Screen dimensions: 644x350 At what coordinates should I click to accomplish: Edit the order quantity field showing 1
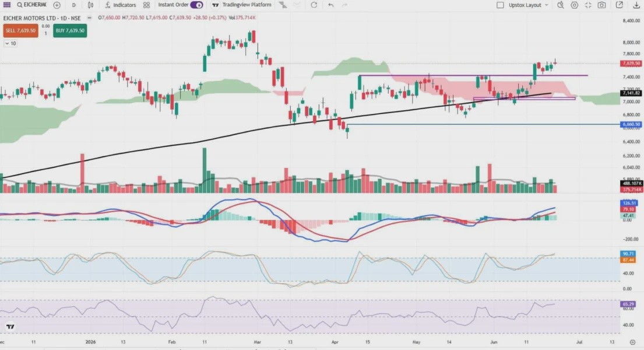[45, 33]
